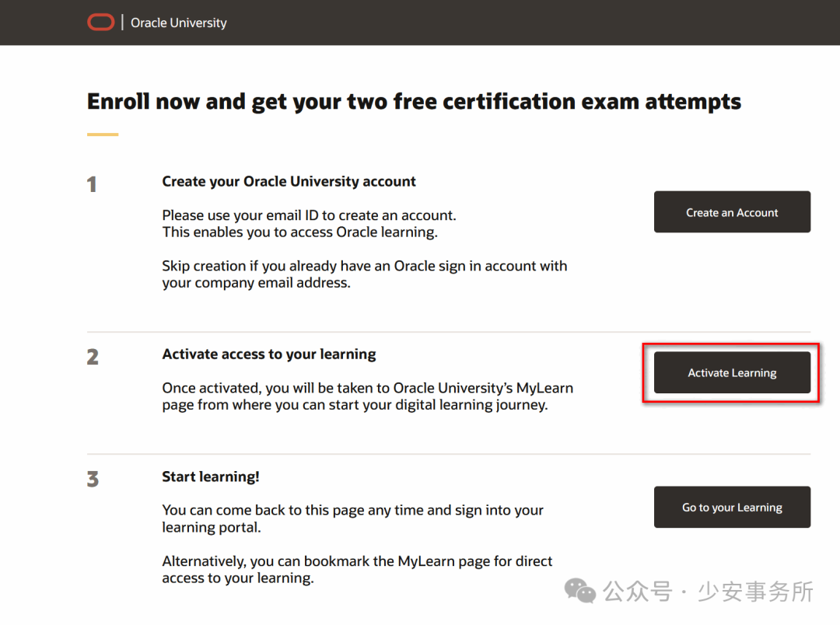Click the 'Please use your email ID' paragraph
Screen dimensions: 840x625
tap(309, 223)
